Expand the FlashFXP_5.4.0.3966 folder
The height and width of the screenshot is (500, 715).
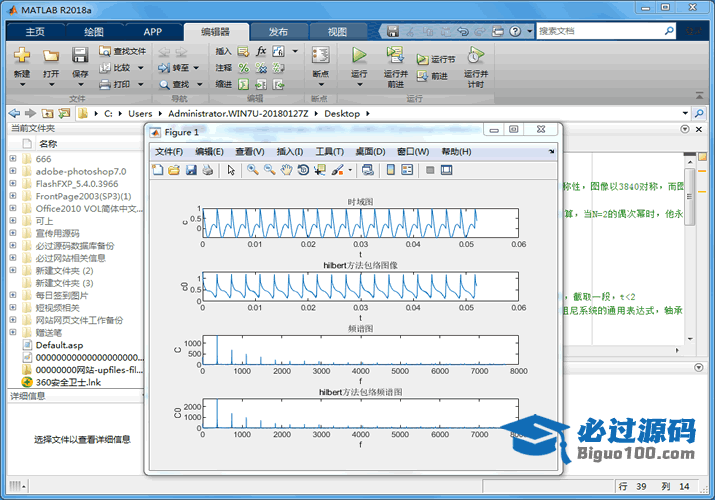13,183
